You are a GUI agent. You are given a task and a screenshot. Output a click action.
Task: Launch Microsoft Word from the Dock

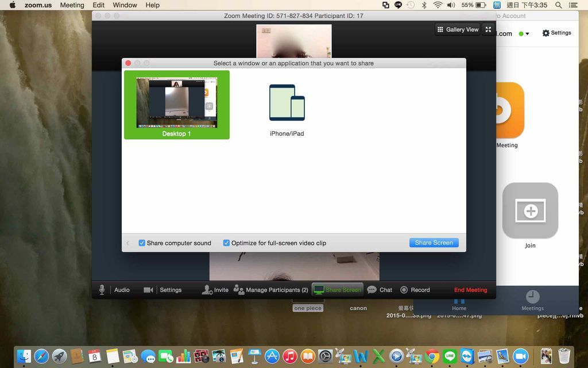[361, 356]
